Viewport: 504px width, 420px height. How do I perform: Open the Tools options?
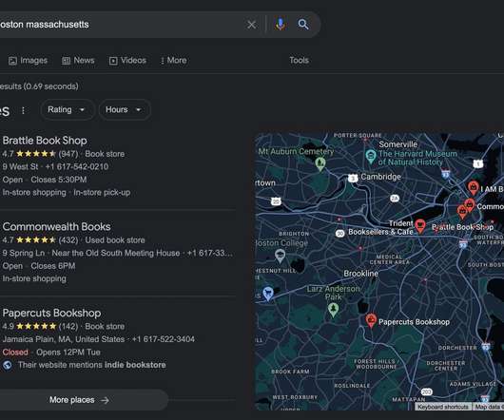pos(299,61)
